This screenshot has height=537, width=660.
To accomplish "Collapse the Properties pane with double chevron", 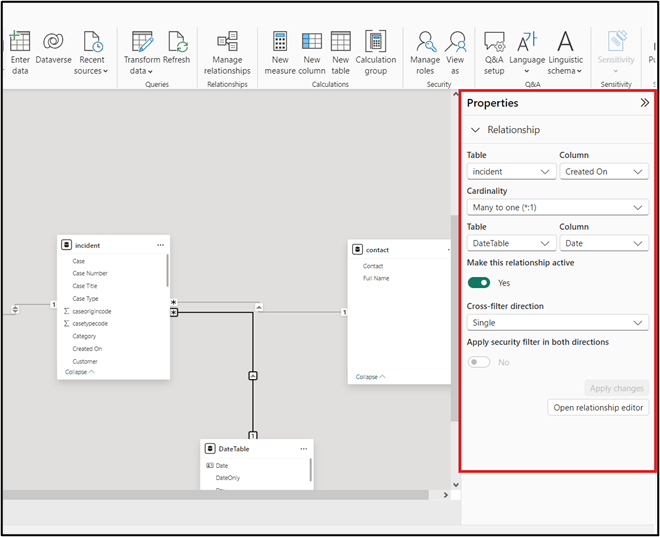I will [x=644, y=103].
